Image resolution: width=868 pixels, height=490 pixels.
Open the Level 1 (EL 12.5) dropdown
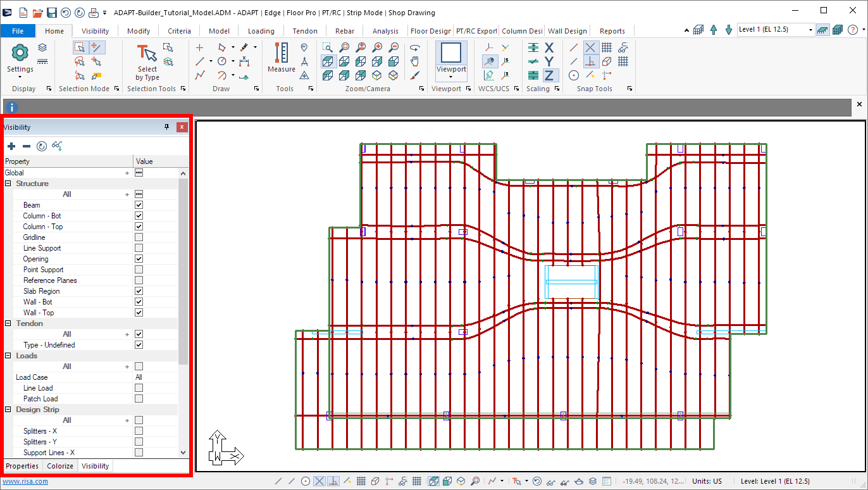[x=810, y=30]
